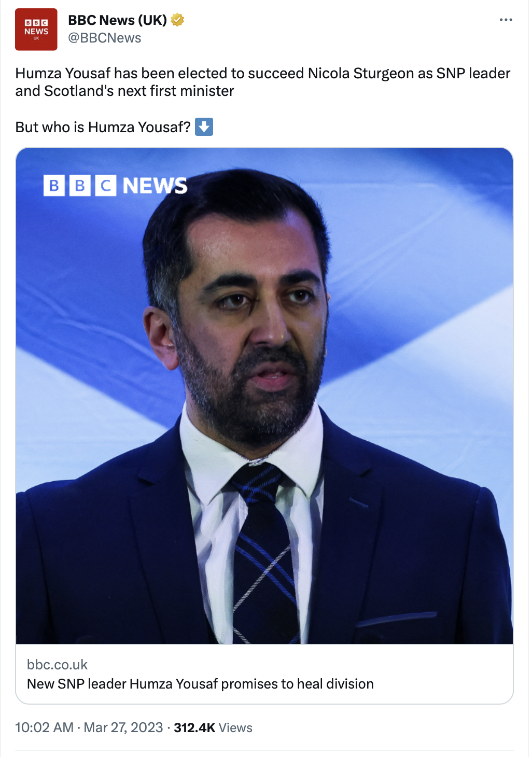Click the 10:02 AM timestamp
Image resolution: width=532 pixels, height=757 pixels.
click(x=45, y=727)
